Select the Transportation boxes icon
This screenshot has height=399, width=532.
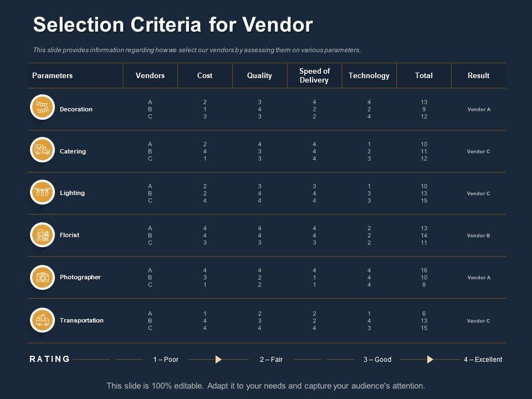(42, 320)
